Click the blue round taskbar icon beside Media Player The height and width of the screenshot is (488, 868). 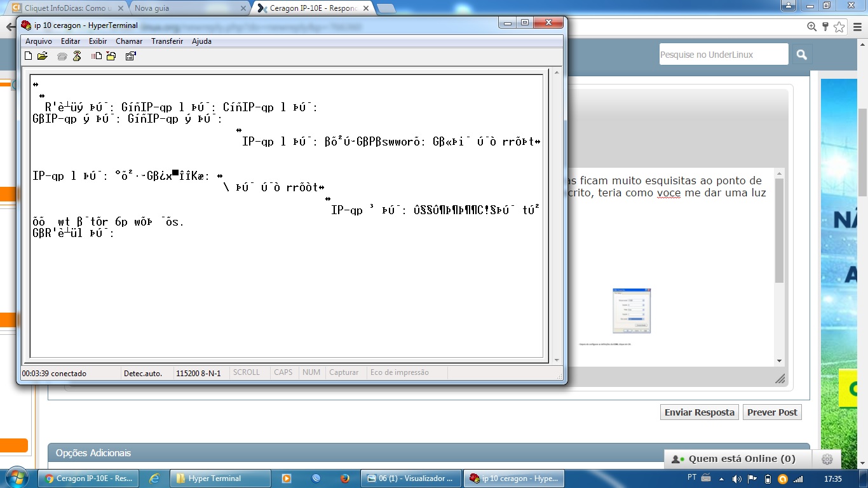pyautogui.click(x=316, y=478)
